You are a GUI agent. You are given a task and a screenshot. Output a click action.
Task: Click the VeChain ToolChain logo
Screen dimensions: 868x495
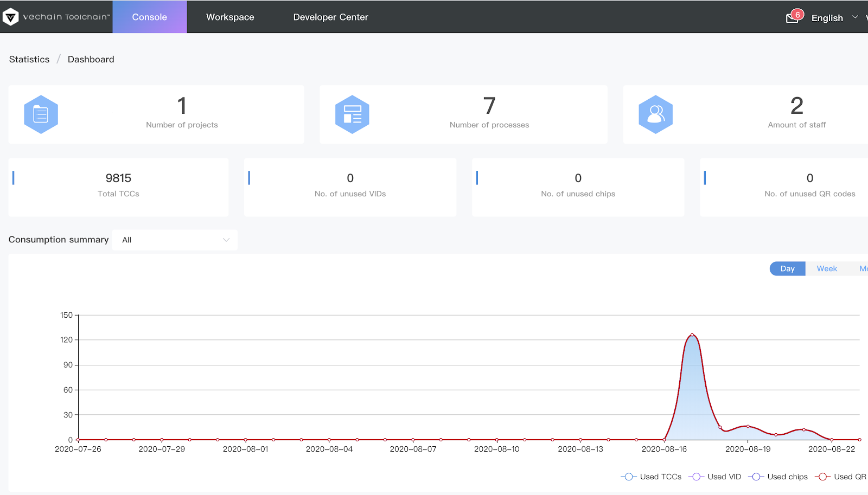[x=56, y=17]
